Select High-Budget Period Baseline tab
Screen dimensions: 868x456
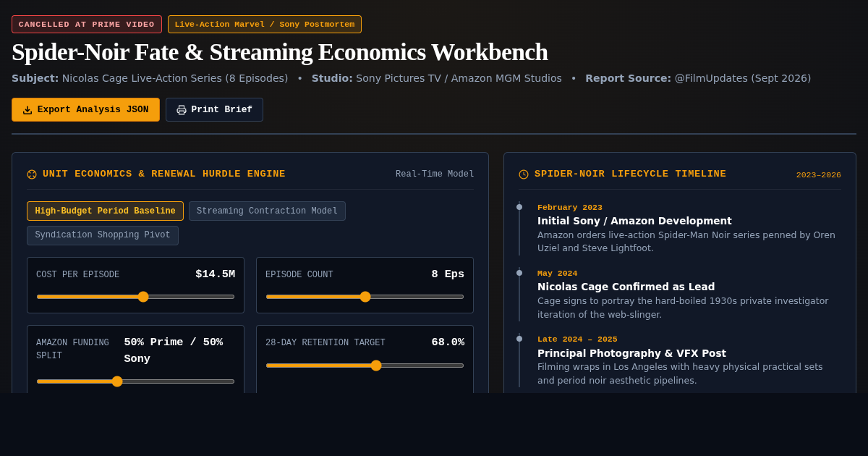pyautogui.click(x=105, y=211)
